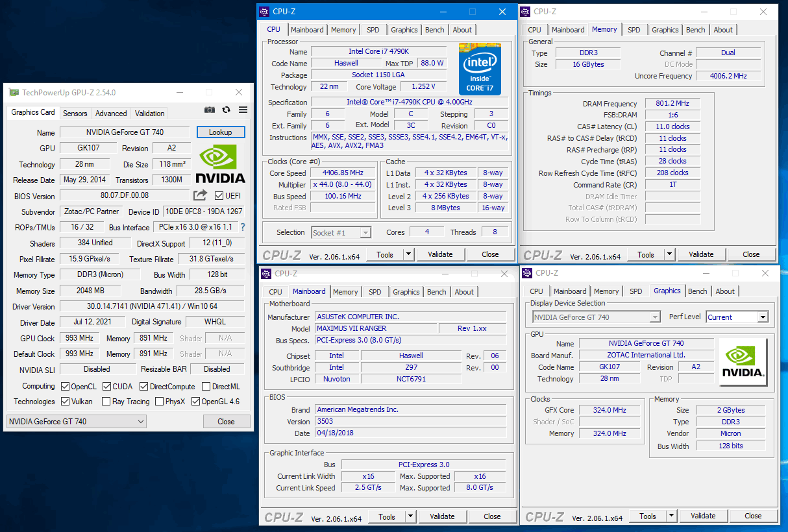Open the Validation tab in GPU-Z
Image resolution: width=788 pixels, height=532 pixels.
pyautogui.click(x=150, y=114)
